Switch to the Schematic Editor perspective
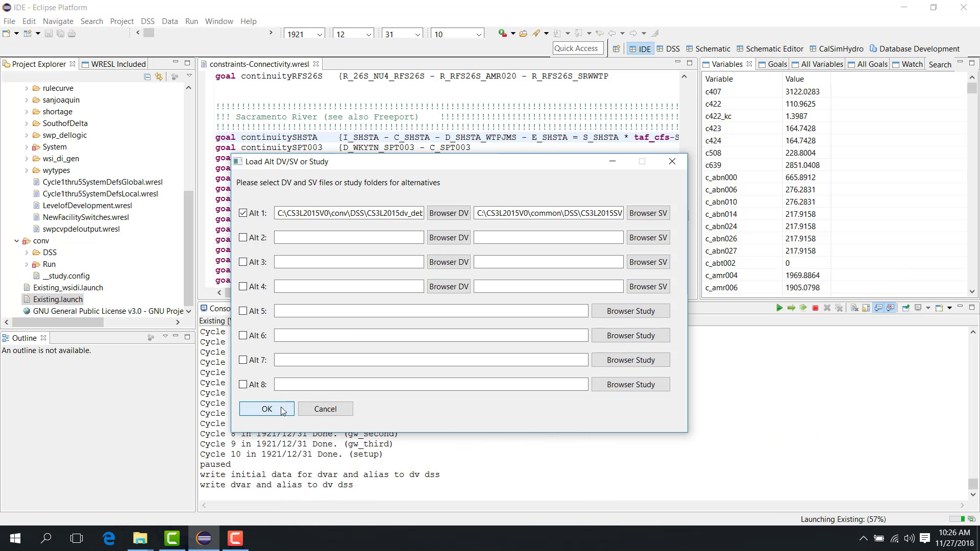The image size is (980, 551). tap(770, 49)
